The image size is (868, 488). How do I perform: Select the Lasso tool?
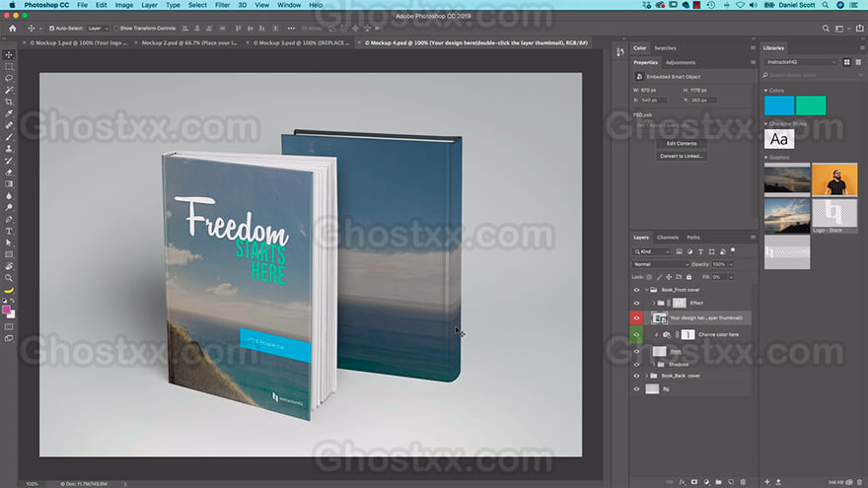click(9, 78)
